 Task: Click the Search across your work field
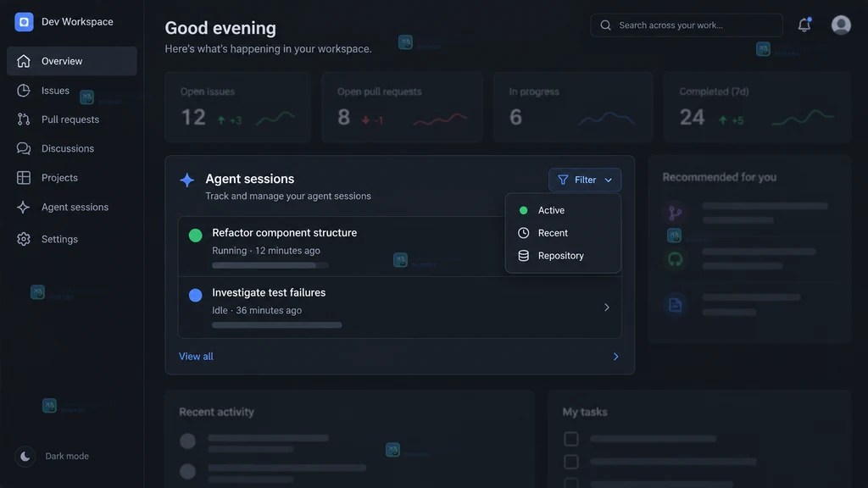click(687, 25)
